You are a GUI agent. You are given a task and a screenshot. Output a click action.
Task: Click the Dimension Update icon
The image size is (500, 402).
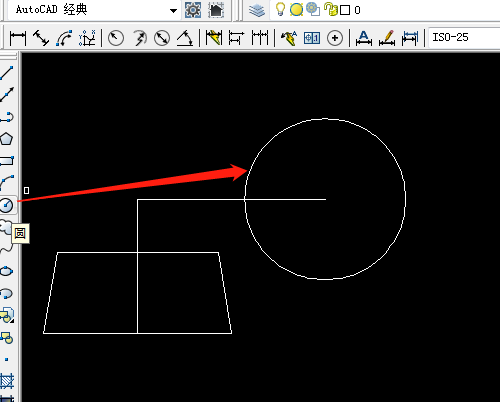point(410,38)
